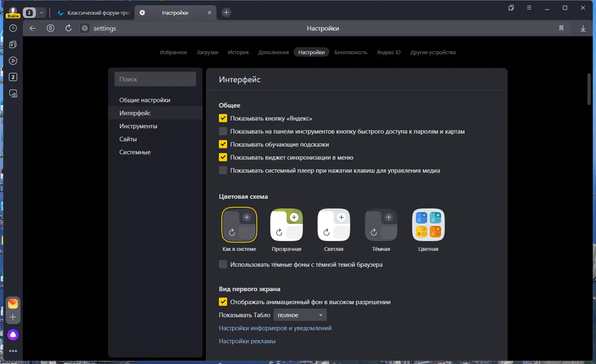This screenshot has width=596, height=364.
Task: Open the browser hamburger menu
Action: (529, 8)
